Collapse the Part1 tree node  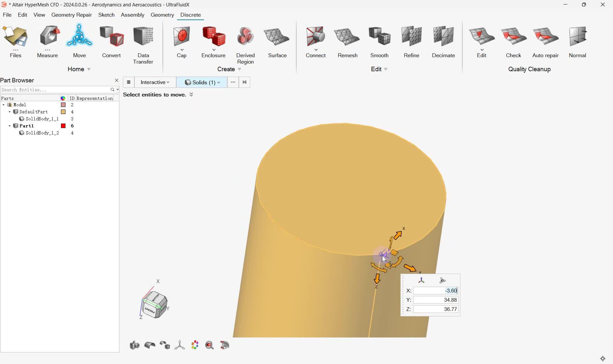point(10,126)
